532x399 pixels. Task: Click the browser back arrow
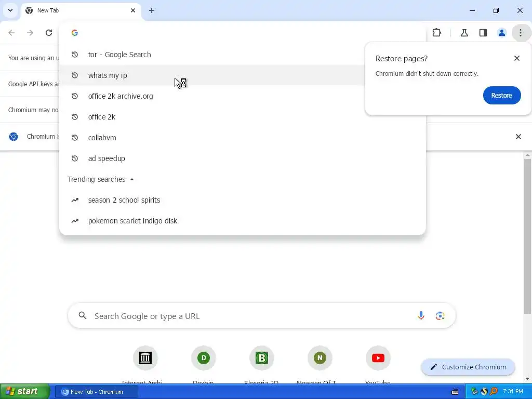click(x=11, y=33)
